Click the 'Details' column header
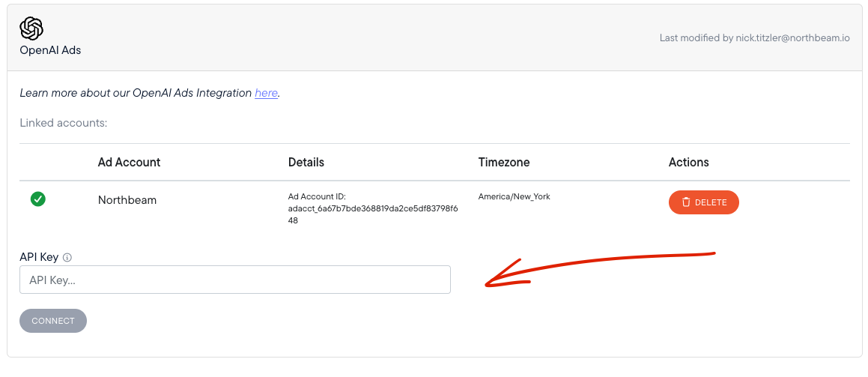This screenshot has width=868, height=377. [306, 162]
